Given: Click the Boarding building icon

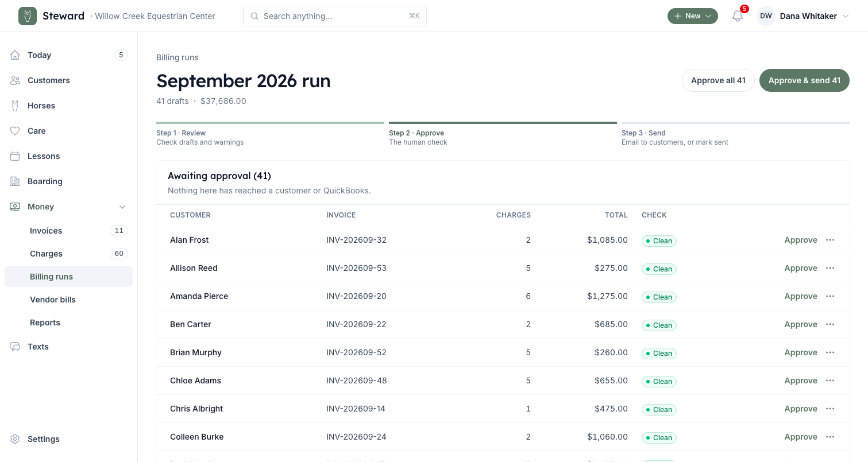Looking at the screenshot, I should [15, 181].
